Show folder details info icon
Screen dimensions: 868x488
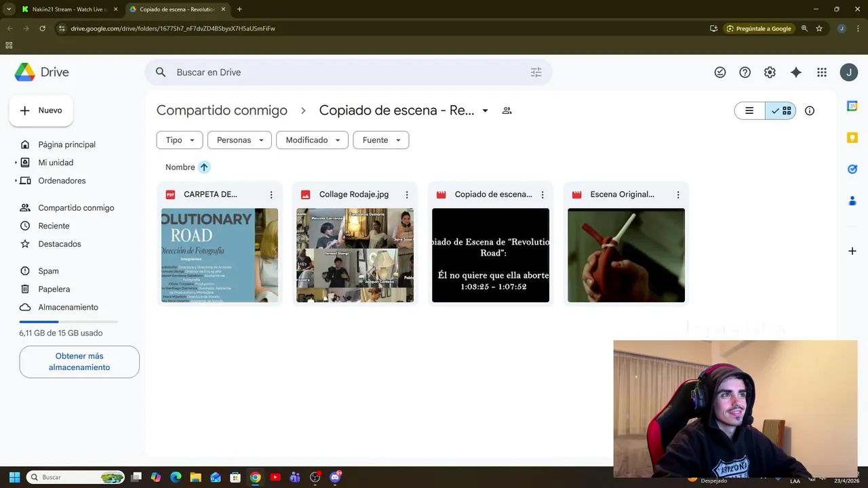pos(810,110)
